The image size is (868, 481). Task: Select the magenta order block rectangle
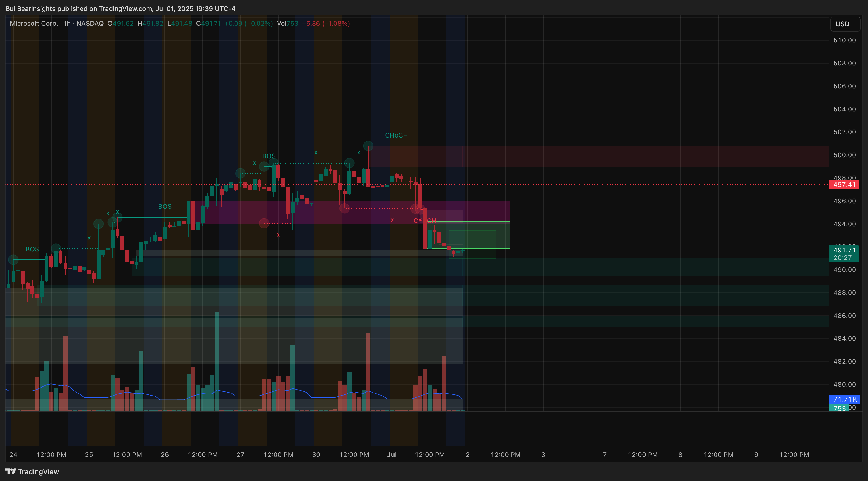350,212
